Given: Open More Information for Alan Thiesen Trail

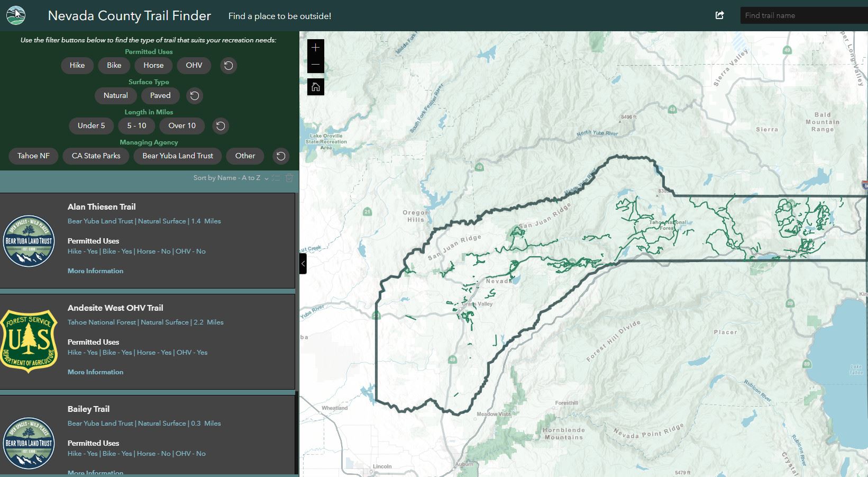Looking at the screenshot, I should tap(95, 271).
